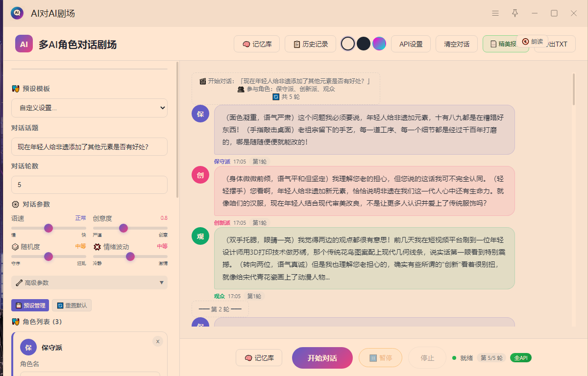588x376 pixels.
Task: Expand the 高级参数 section
Action: point(89,282)
